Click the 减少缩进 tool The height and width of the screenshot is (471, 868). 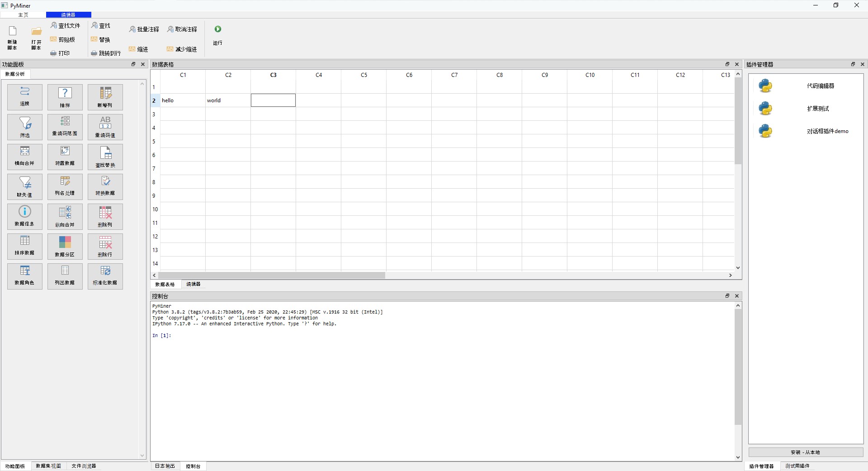coord(182,49)
